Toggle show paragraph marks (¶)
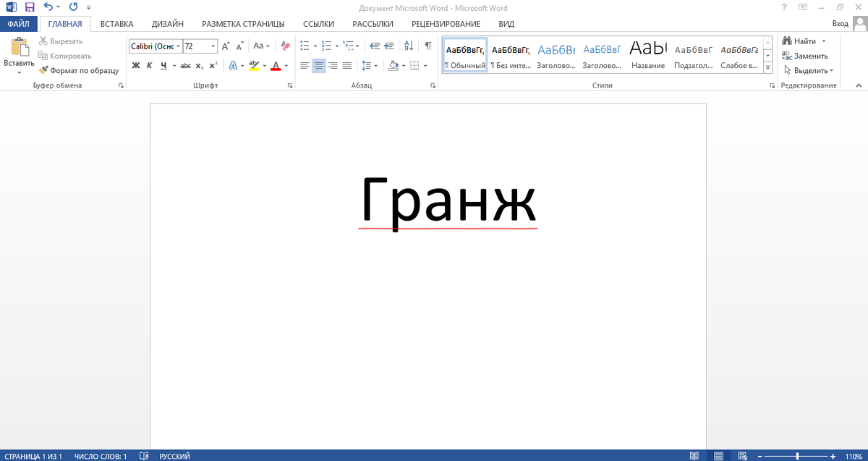This screenshot has height=461, width=868. point(428,46)
